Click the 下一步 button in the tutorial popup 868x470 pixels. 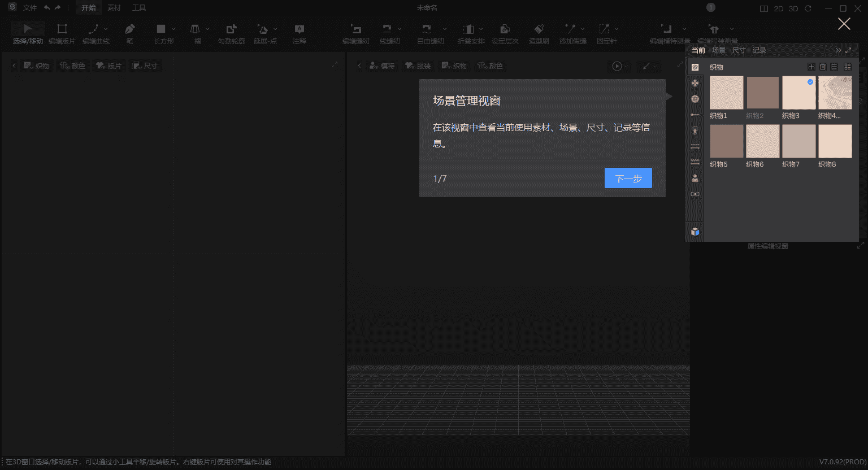(628, 178)
